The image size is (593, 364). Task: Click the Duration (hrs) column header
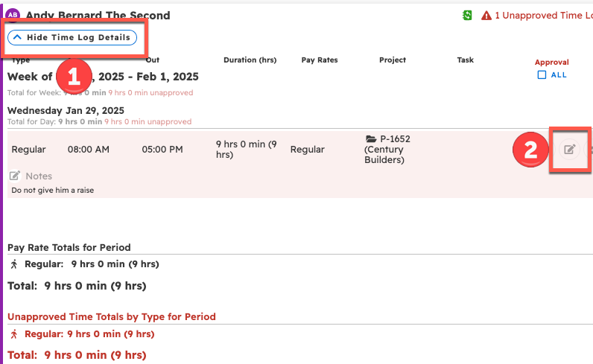pyautogui.click(x=250, y=60)
